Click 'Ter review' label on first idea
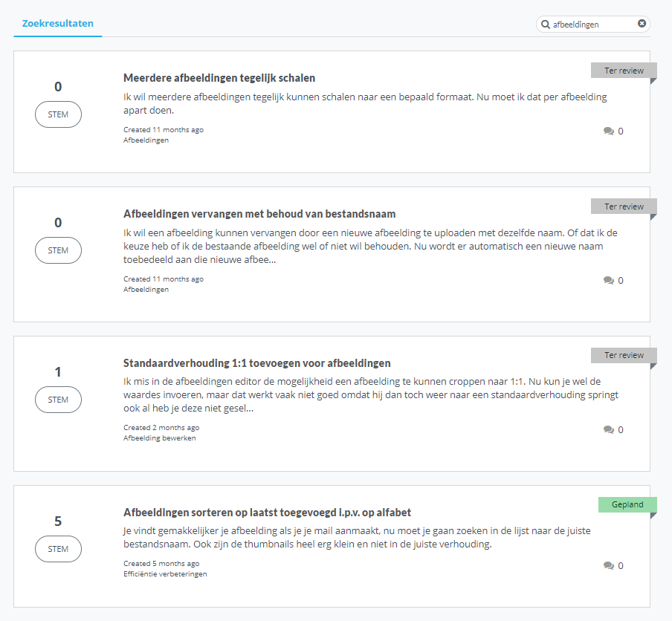Image resolution: width=672 pixels, height=621 pixels. [624, 71]
